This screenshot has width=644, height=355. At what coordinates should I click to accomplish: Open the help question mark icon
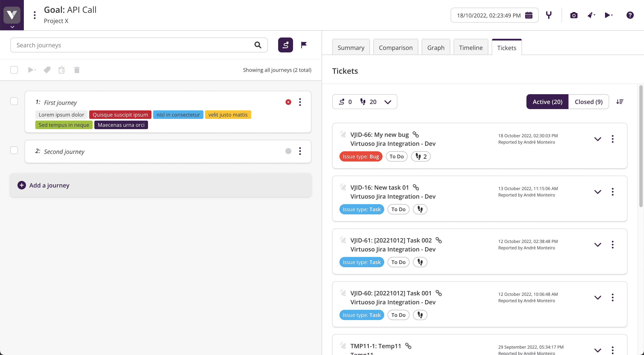[630, 15]
